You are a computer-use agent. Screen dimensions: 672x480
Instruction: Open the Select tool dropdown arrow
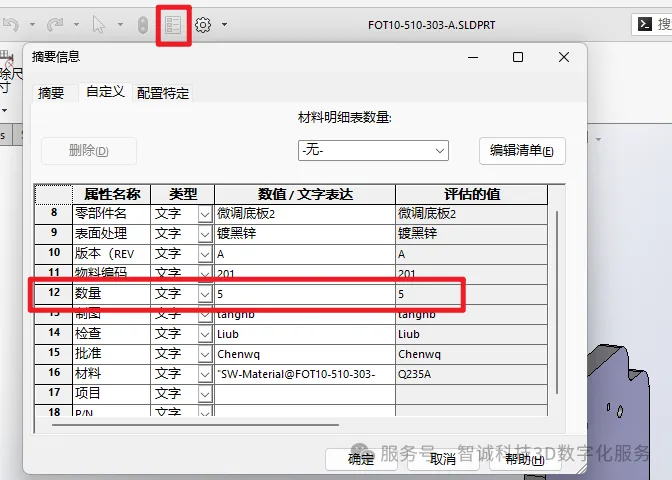coord(120,24)
